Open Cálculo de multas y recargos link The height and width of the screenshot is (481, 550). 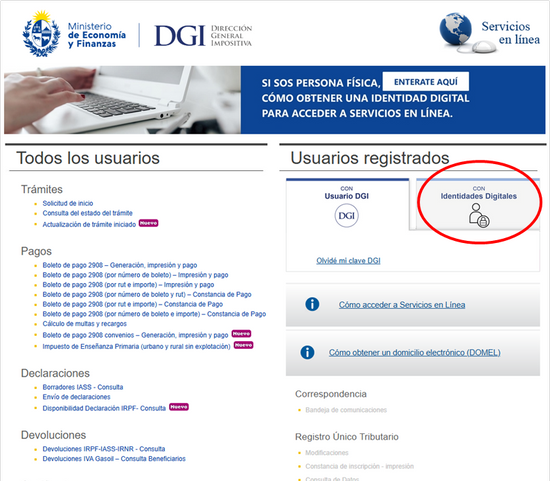(85, 323)
